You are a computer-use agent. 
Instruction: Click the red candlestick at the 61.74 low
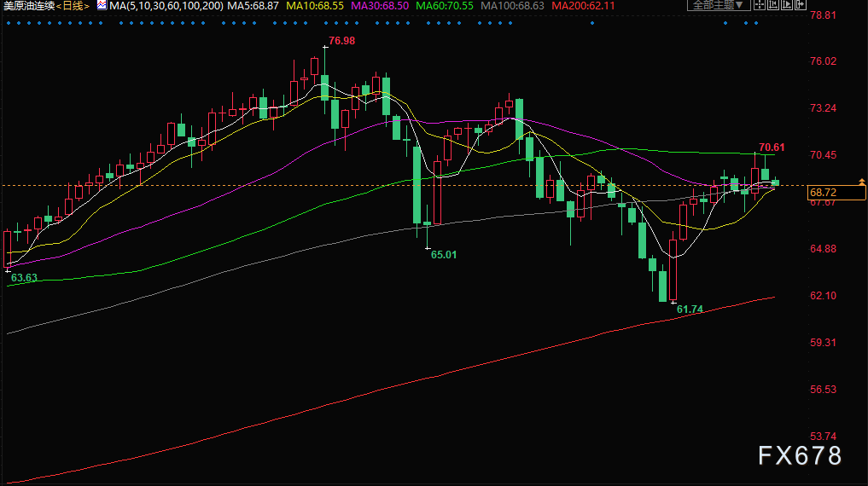(673, 269)
